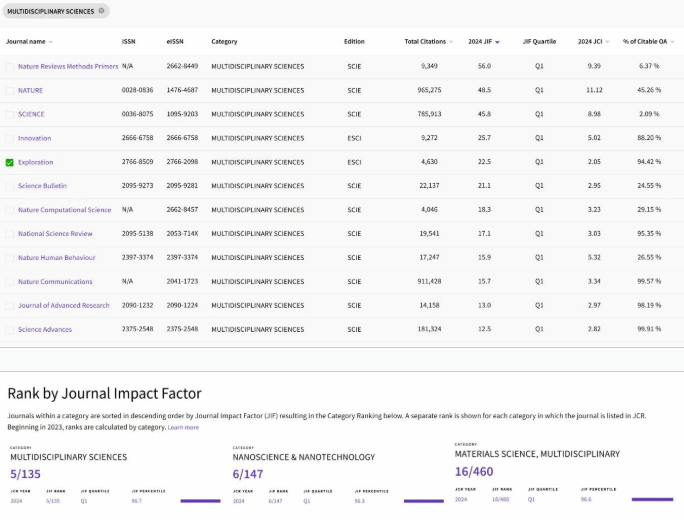Select NATURE total citations 965,275
Viewport: 684px width, 520px height.
coord(429,90)
